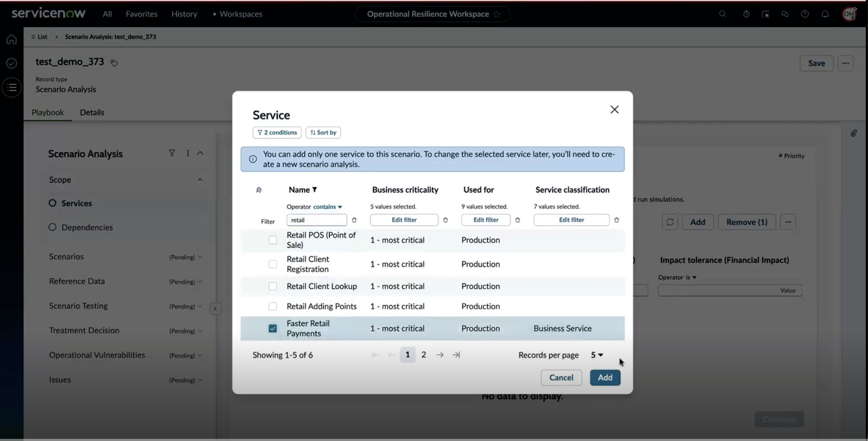Click the Add button in the dialog

click(605, 378)
